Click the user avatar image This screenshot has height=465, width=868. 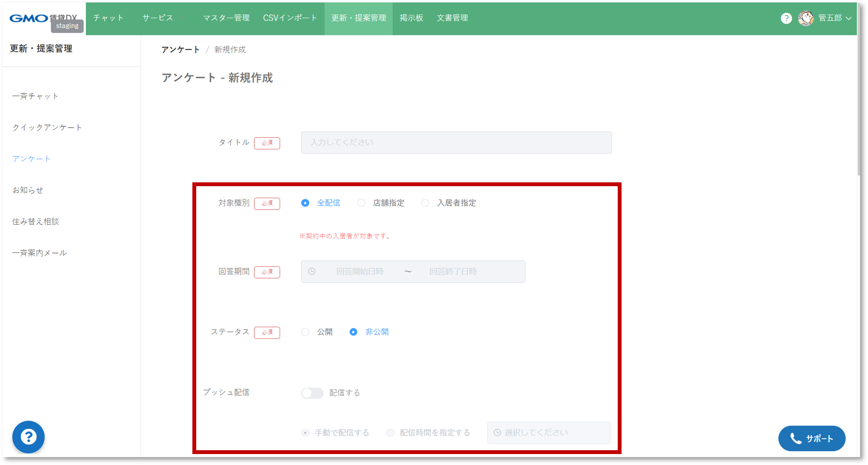pyautogui.click(x=806, y=18)
